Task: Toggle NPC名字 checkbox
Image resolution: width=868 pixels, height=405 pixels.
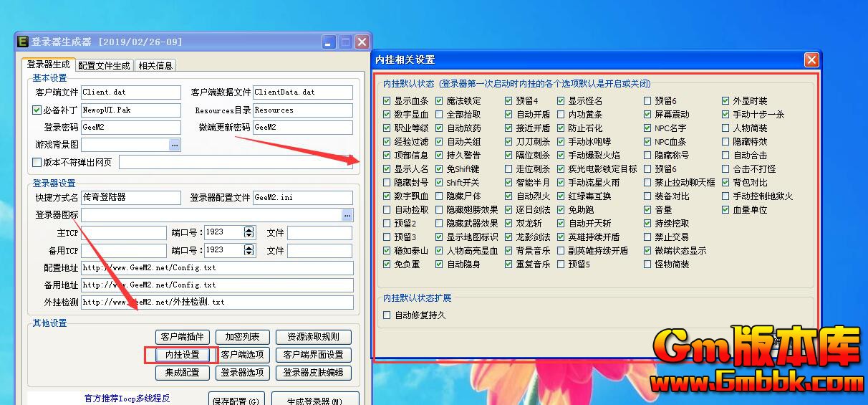Action: pyautogui.click(x=648, y=128)
